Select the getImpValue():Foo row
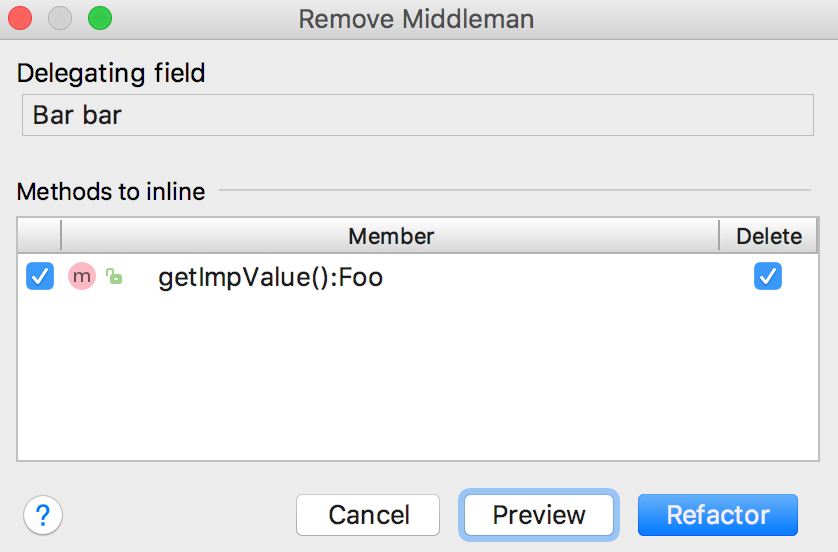This screenshot has width=838, height=552. [418, 277]
